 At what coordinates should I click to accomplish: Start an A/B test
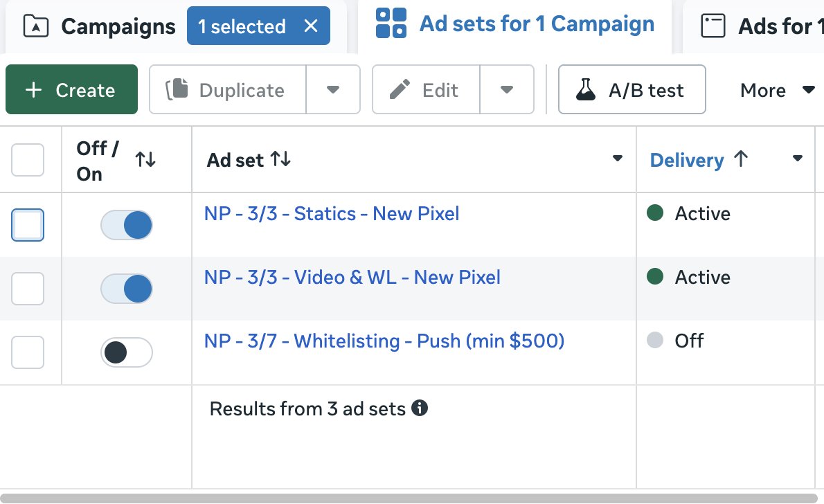tap(632, 89)
